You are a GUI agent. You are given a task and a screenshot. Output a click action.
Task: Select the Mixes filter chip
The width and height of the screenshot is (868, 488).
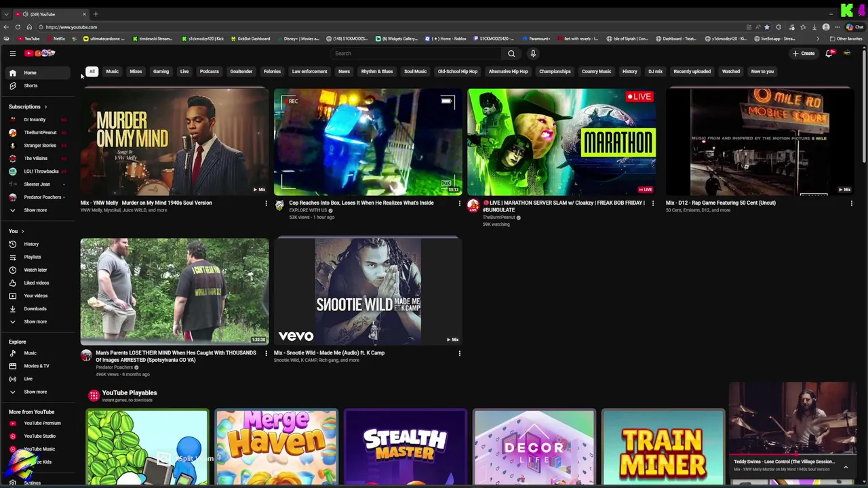136,71
